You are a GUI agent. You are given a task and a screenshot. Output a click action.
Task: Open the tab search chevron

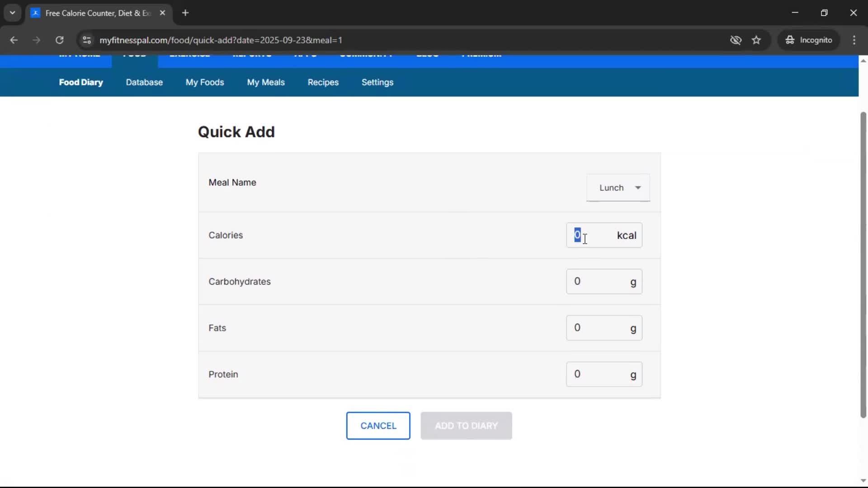(x=13, y=13)
